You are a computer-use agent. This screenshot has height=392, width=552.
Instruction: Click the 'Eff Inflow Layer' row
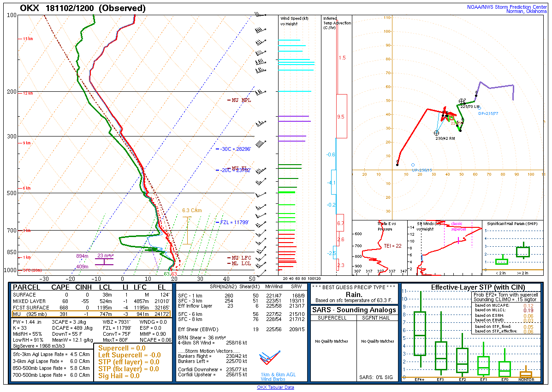coord(241,306)
